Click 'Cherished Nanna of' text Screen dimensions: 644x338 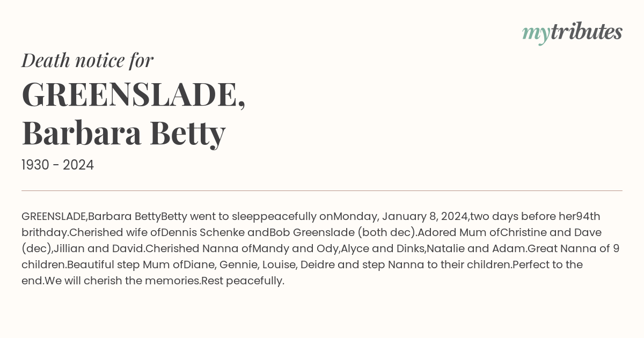coord(199,249)
